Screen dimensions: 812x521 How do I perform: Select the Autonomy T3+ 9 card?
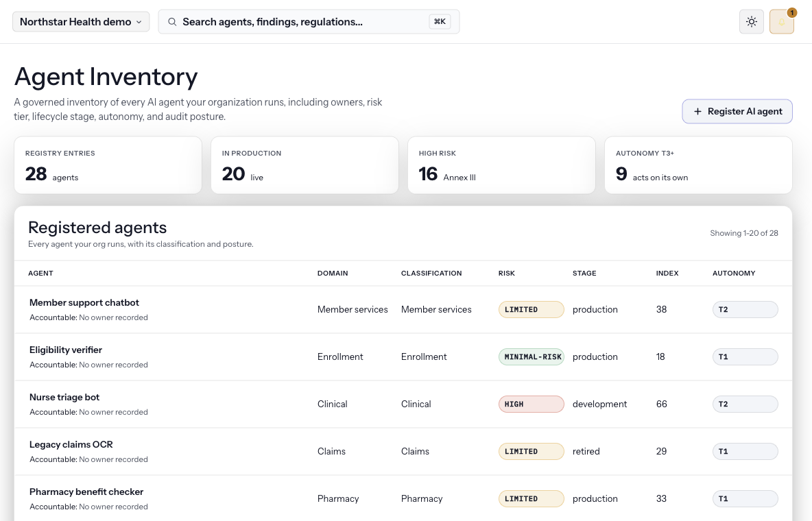698,165
